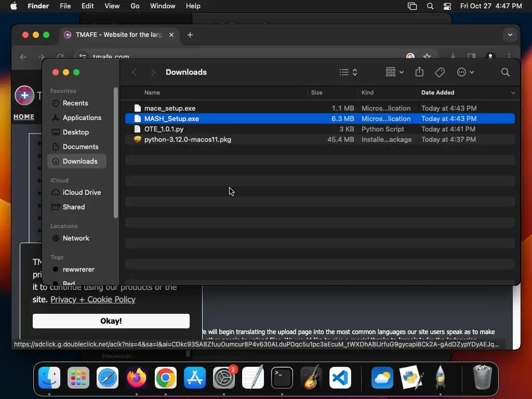Image resolution: width=532 pixels, height=399 pixels.
Task: Click the Finder sidebar scrollbar
Action: (116, 153)
